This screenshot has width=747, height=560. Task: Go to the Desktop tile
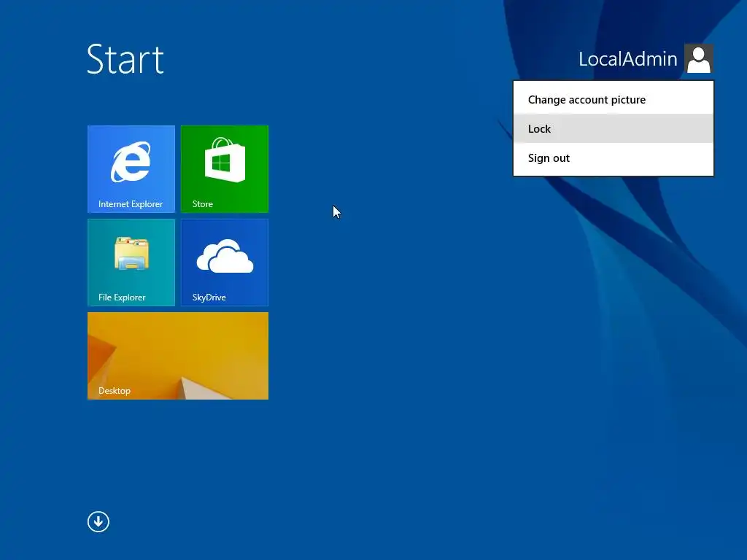tap(178, 356)
